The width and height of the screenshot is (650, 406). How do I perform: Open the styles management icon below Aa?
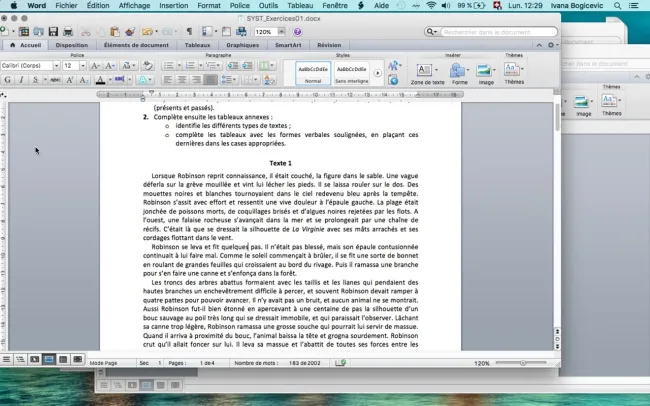(393, 80)
